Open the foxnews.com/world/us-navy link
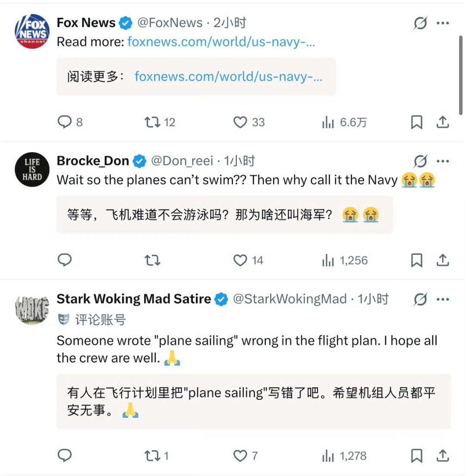Screen dimensions: 466x476 click(x=221, y=41)
